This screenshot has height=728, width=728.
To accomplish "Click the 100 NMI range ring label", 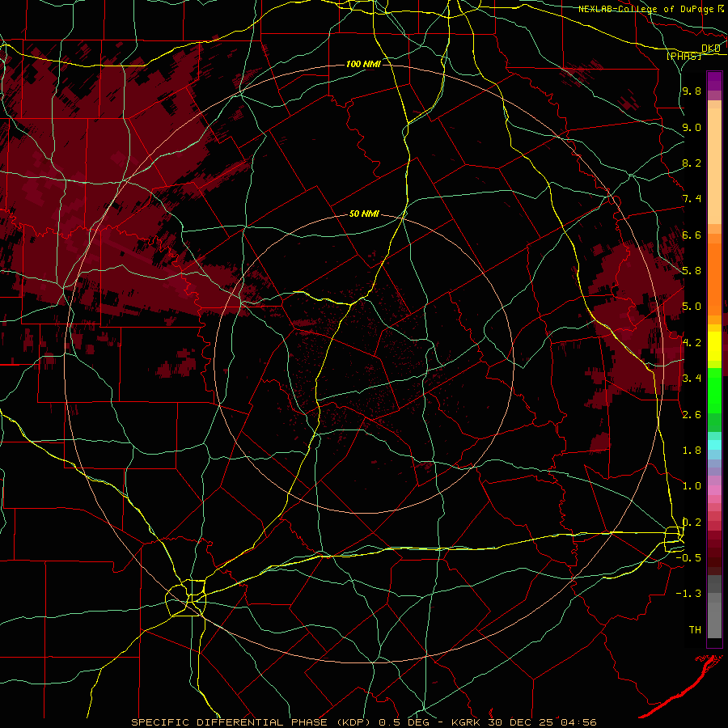I will (x=363, y=64).
